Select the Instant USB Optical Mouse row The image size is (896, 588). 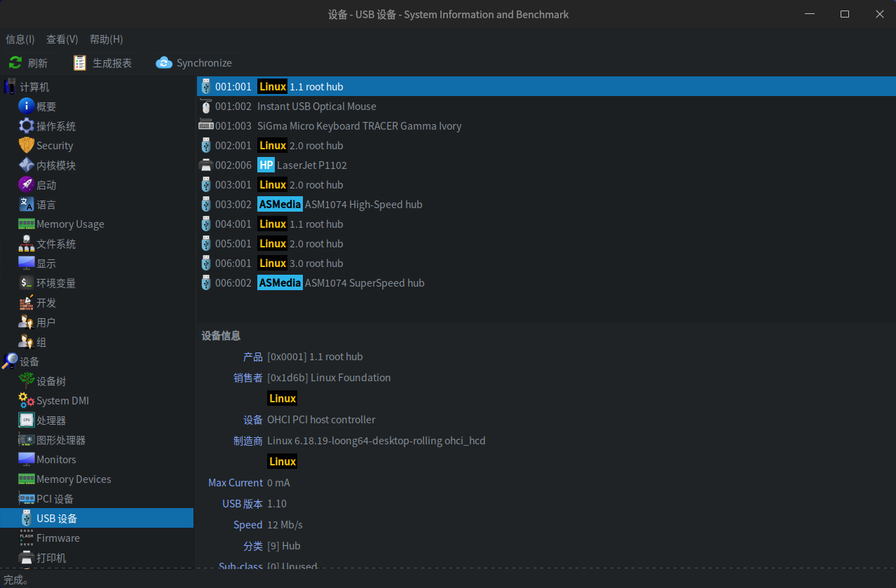coord(546,106)
